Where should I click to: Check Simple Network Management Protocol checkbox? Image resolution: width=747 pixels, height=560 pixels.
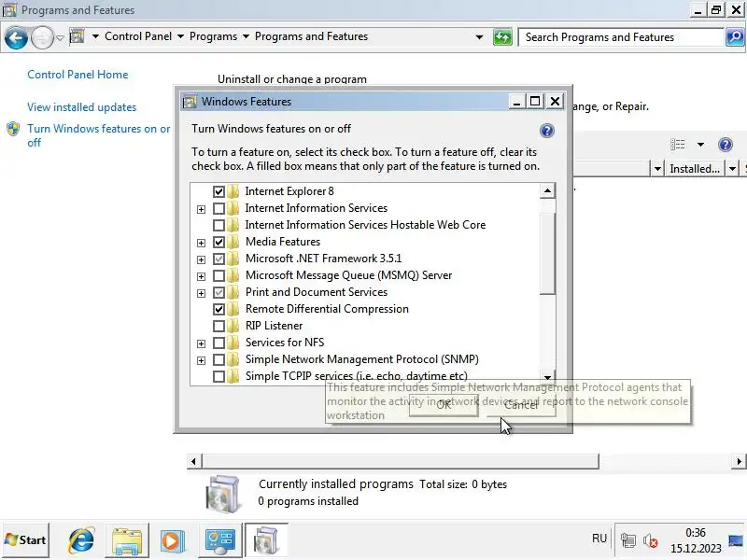(218, 359)
